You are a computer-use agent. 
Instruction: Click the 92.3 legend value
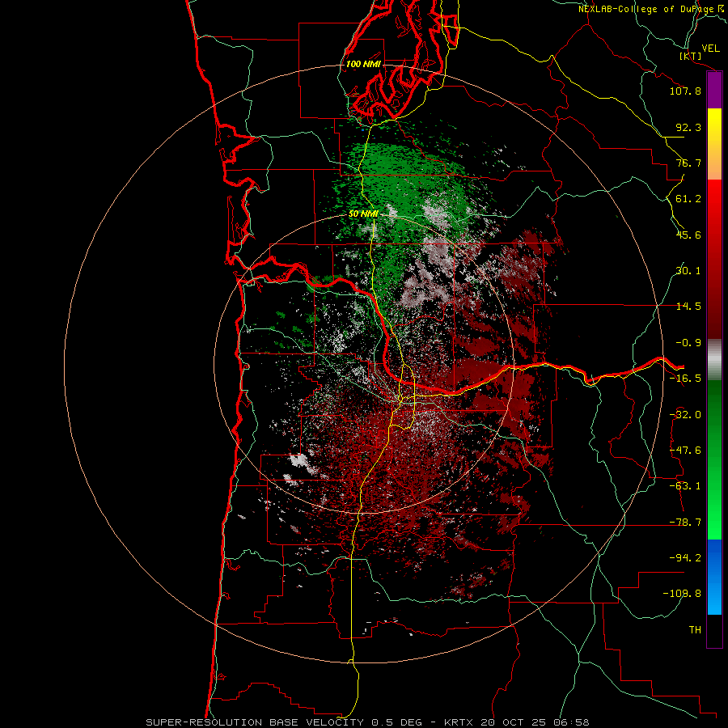688,127
